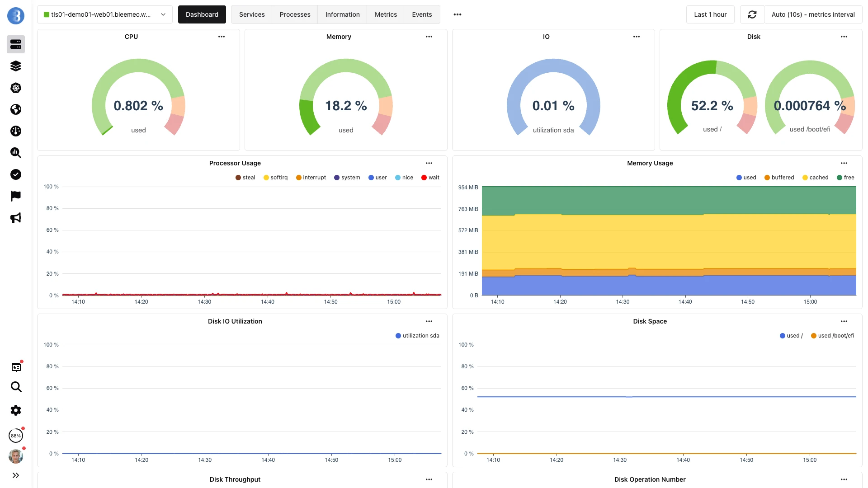Select the servers icon in the sidebar
This screenshot has height=488, width=868.
[x=16, y=44]
